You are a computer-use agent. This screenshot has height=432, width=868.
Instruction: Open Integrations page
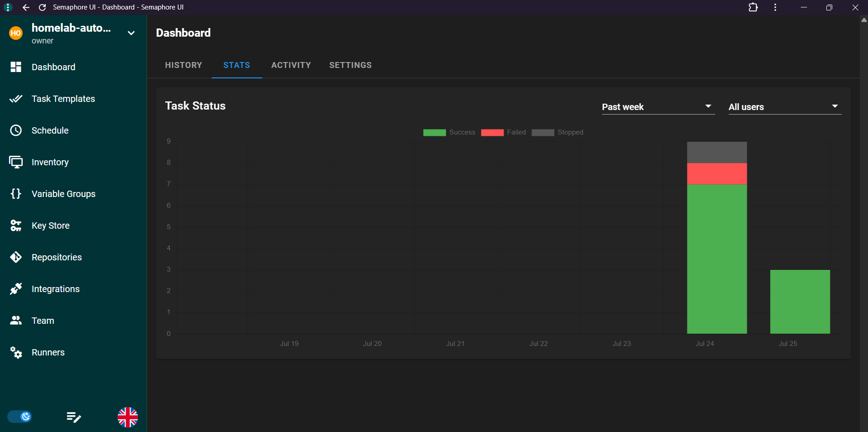[56, 289]
